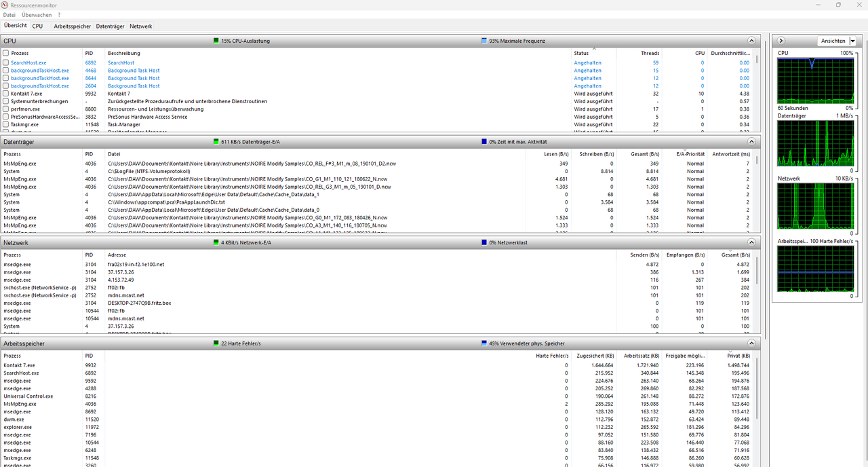
Task: Collapse the Datenträger section chevron
Action: [751, 142]
